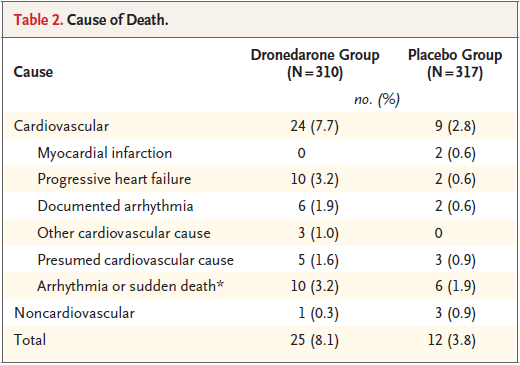
Task: Click the 3 (1.0) other cardiovascular value
Action: [318, 233]
